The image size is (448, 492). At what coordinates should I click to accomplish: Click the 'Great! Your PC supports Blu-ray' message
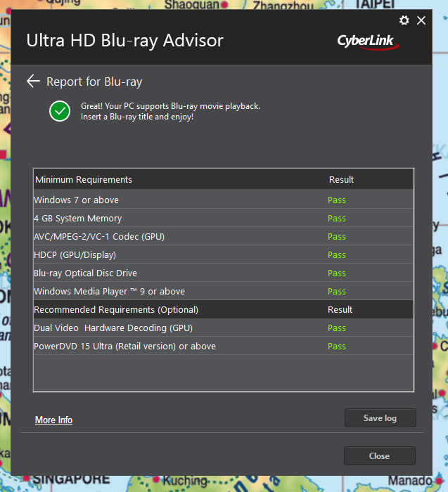170,111
